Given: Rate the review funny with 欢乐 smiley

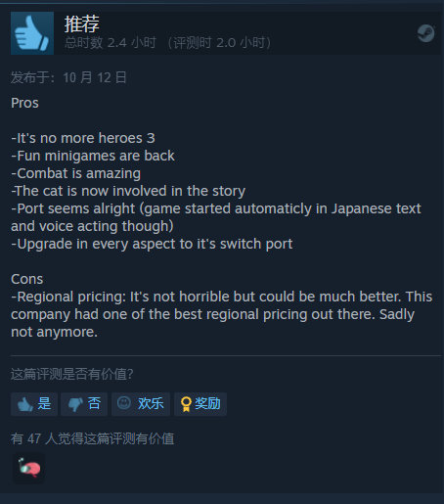Looking at the screenshot, I should (x=141, y=404).
